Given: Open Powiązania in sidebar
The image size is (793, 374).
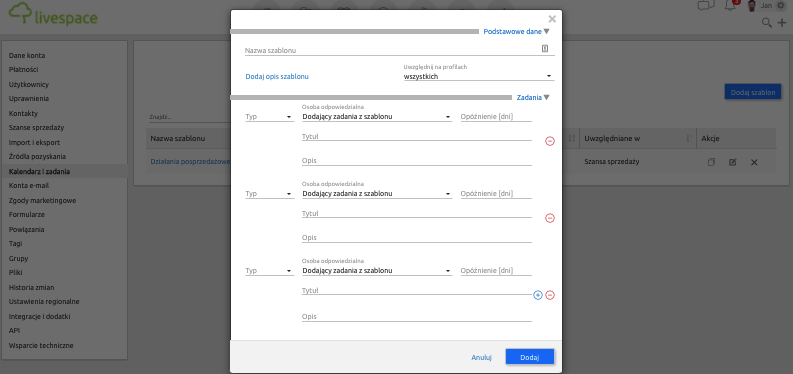Looking at the screenshot, I should click(x=26, y=229).
